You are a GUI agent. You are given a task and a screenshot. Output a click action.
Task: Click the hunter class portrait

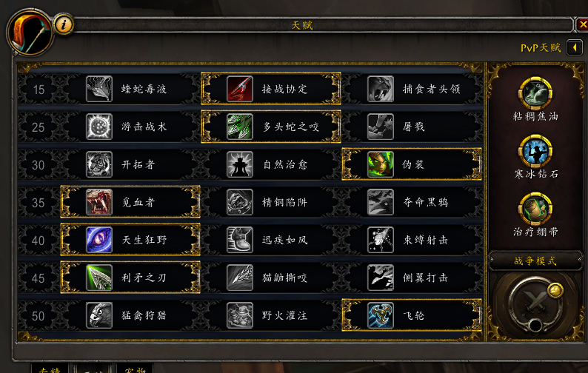coord(30,33)
